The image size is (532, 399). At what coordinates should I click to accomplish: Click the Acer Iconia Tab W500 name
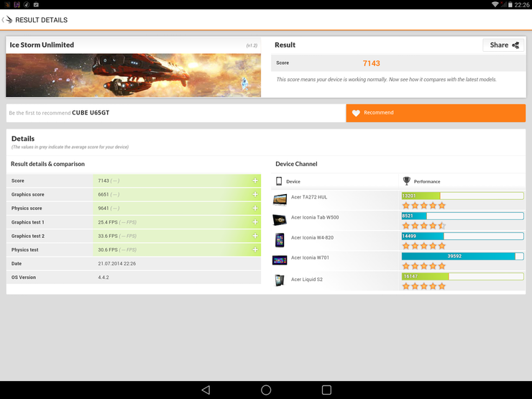point(315,218)
